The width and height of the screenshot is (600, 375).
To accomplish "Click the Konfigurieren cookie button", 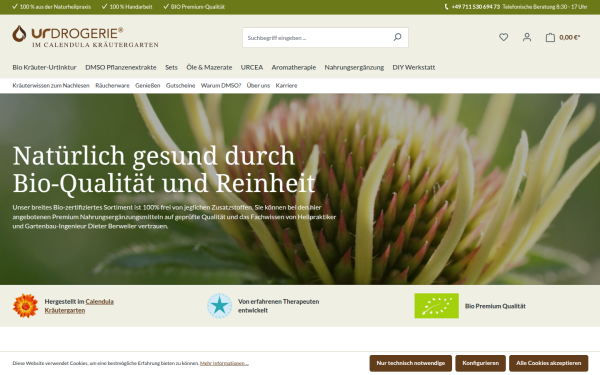I will tap(481, 363).
